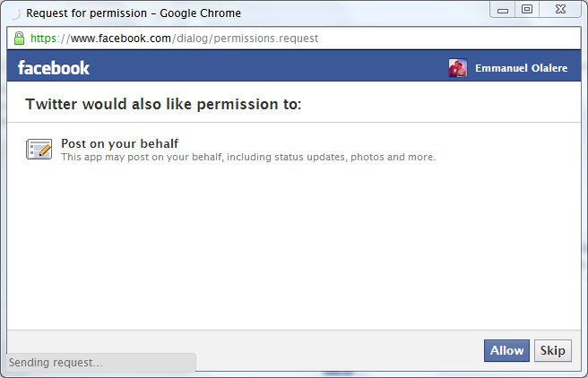
Task: Skip the Twitter permission request
Action: (553, 350)
